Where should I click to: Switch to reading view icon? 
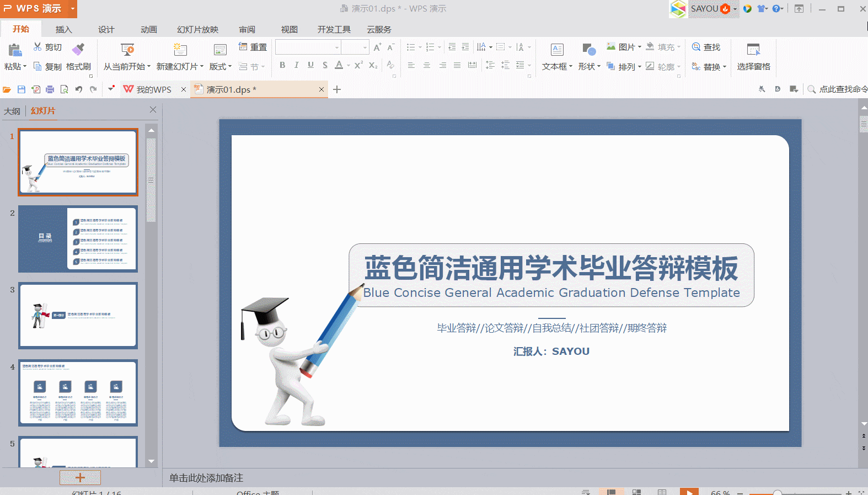click(x=662, y=492)
